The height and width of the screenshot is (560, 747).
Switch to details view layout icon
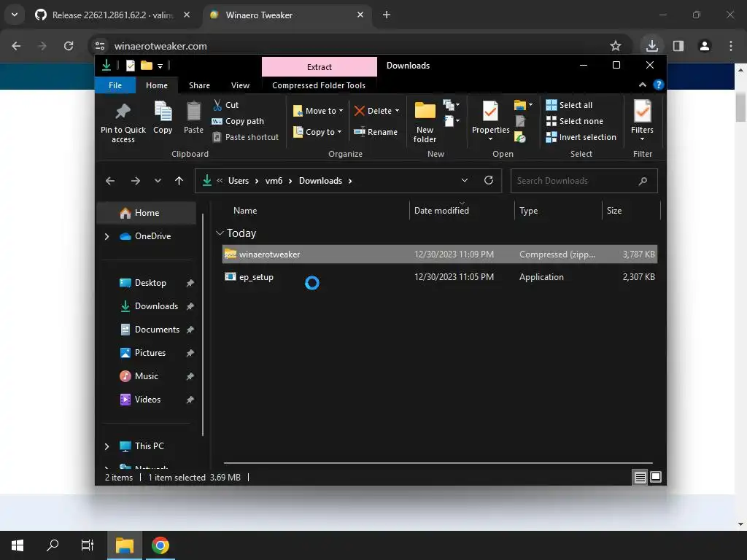click(x=640, y=477)
